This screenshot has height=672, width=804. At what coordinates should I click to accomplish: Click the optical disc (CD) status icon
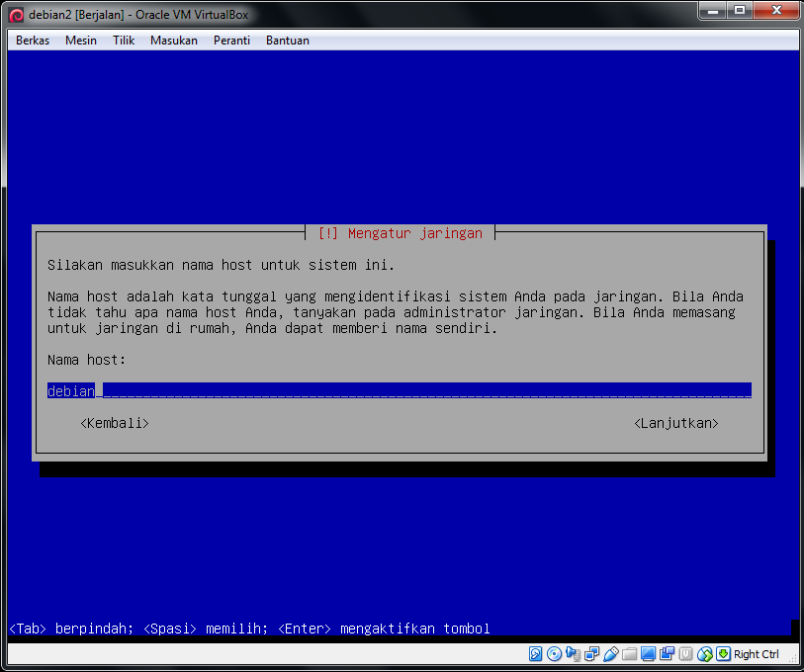[554, 653]
